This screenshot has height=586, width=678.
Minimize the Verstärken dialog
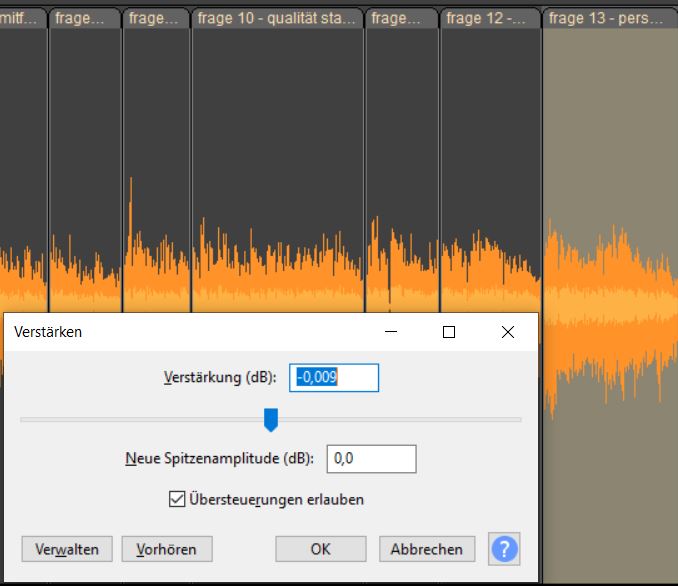[391, 332]
